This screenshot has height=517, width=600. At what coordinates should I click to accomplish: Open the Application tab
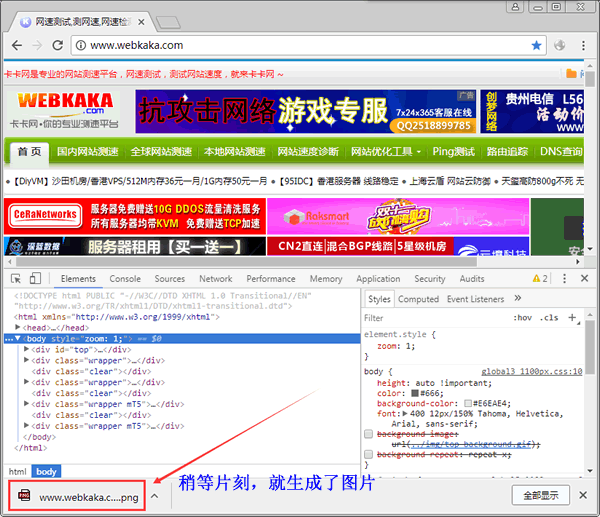click(x=378, y=279)
